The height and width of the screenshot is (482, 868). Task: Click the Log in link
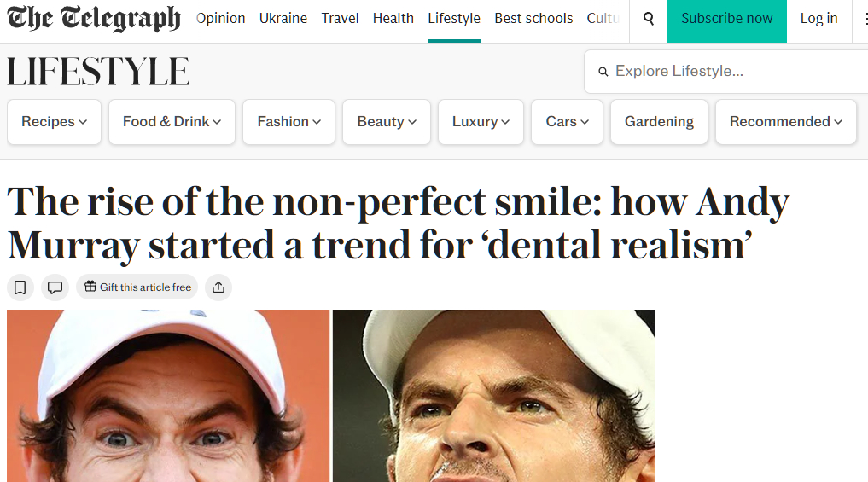[x=818, y=19]
